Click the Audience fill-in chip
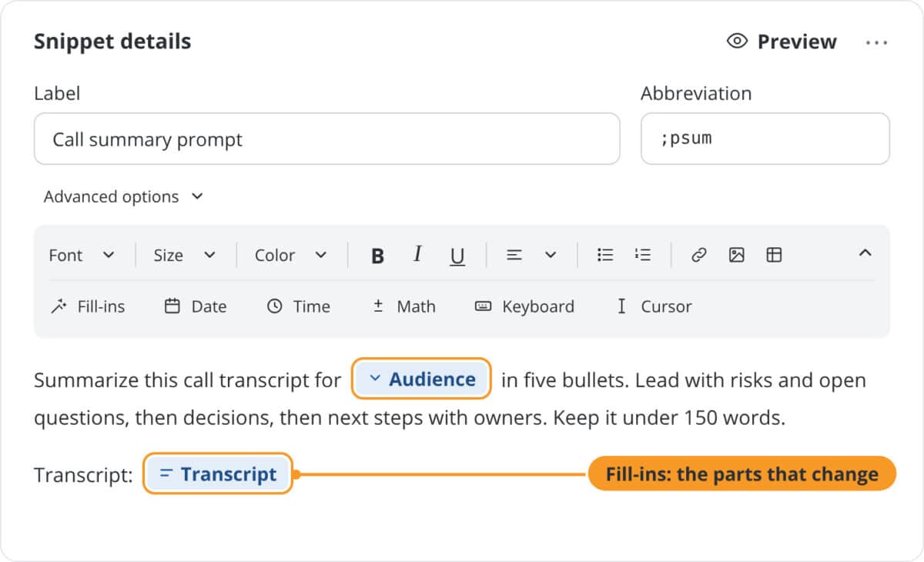 (421, 379)
